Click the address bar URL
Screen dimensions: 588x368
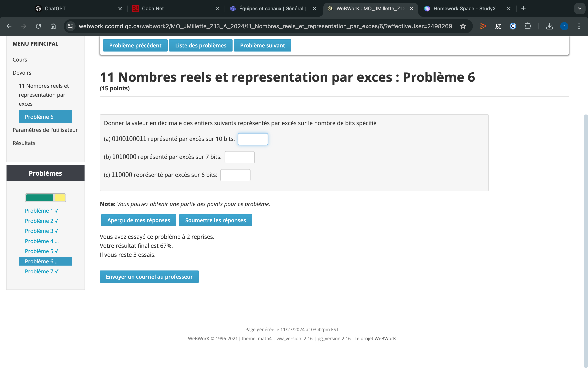265,26
